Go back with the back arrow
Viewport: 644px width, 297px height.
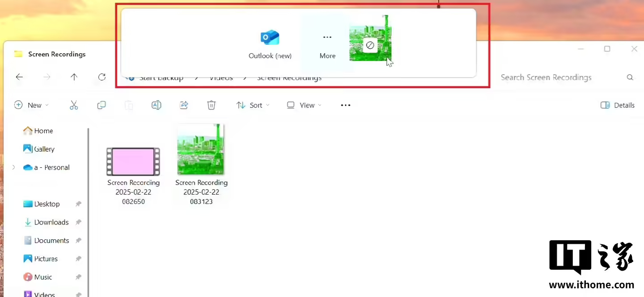(19, 77)
